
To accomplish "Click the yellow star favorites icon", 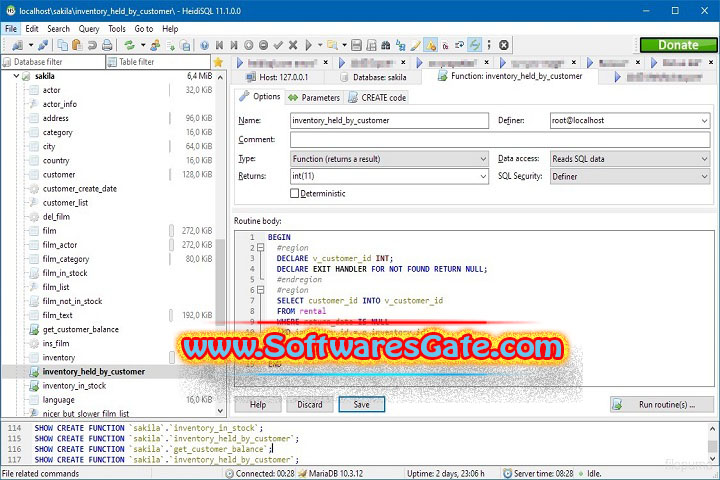I will pyautogui.click(x=218, y=62).
